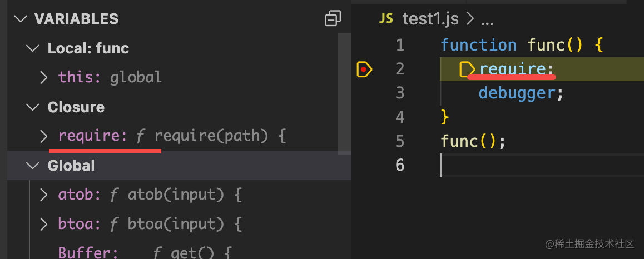Click the inline breakpoint arrow before require
This screenshot has height=259, width=644.
coord(467,69)
